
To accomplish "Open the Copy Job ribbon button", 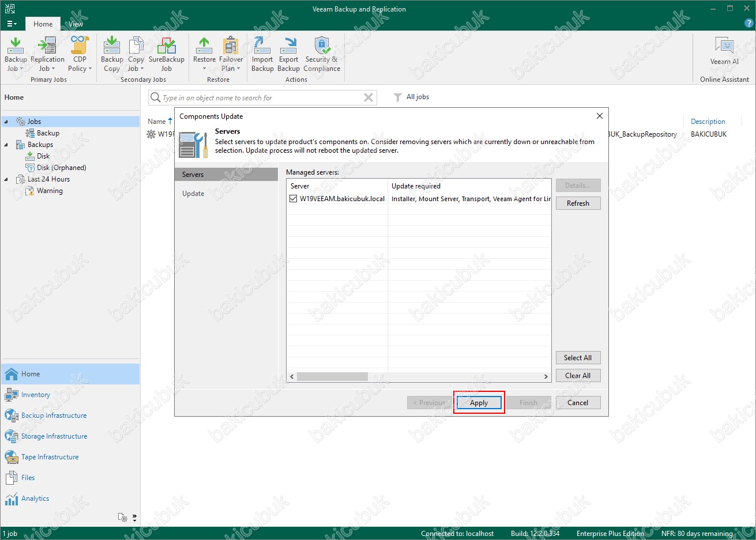I will 136,54.
